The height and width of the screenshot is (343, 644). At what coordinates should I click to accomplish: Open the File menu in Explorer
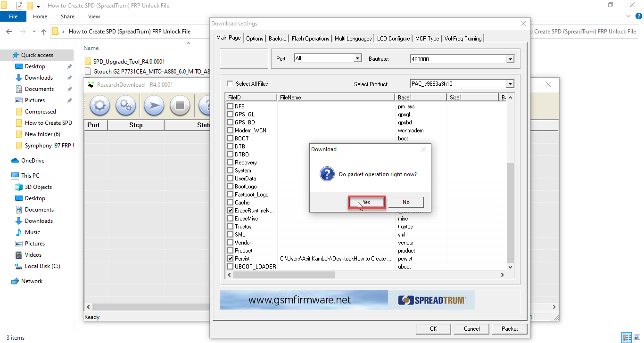(x=13, y=16)
